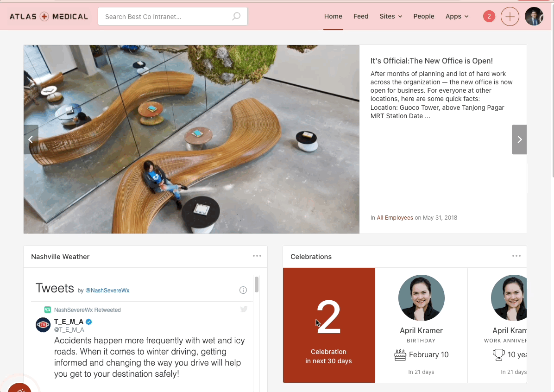Click the search magnifier icon
The width and height of the screenshot is (554, 392).
(x=236, y=17)
